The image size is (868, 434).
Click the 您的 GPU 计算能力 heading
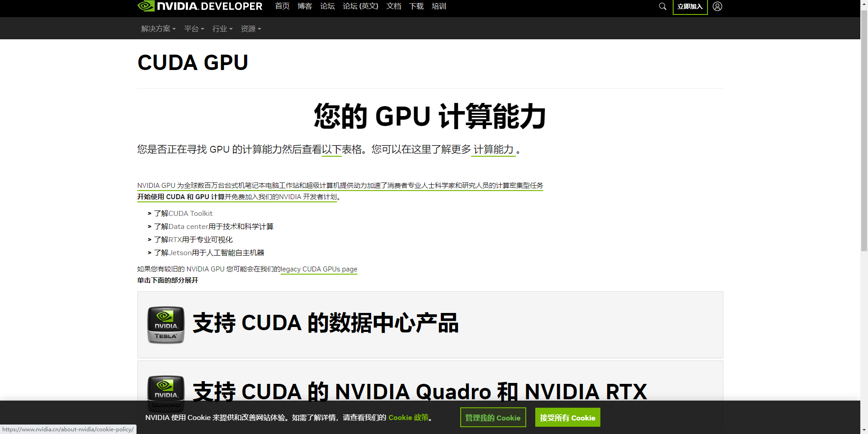pyautogui.click(x=430, y=116)
